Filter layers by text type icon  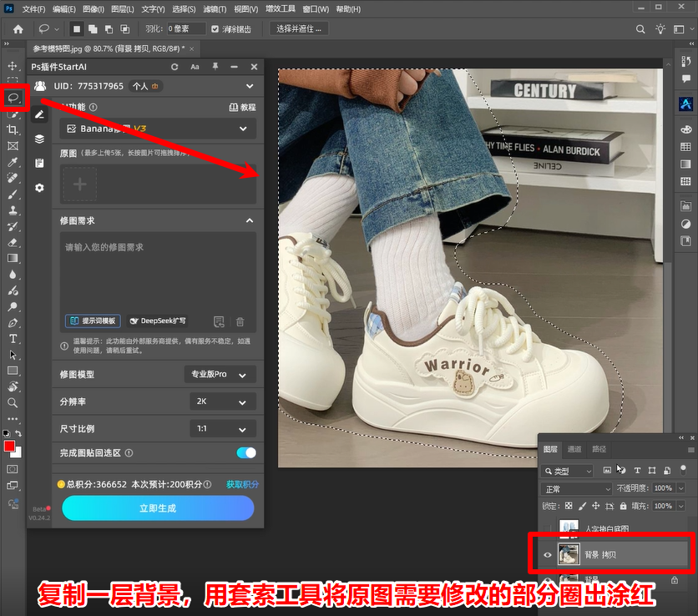click(637, 471)
